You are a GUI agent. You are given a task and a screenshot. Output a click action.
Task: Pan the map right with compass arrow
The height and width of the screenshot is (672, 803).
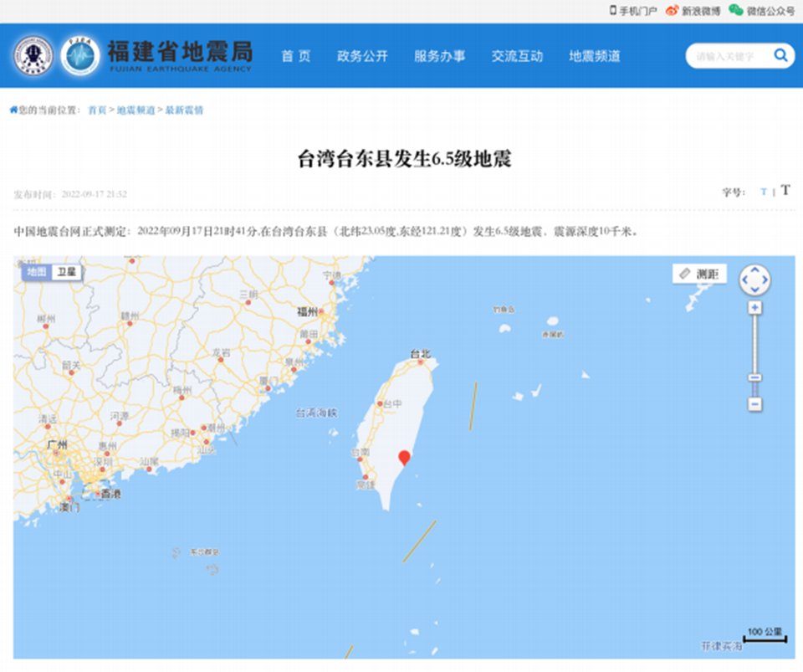click(x=765, y=280)
